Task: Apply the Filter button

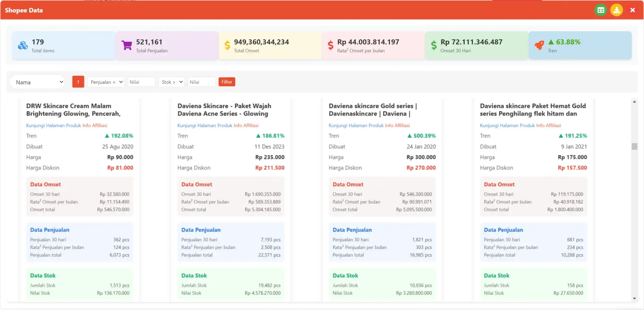Action: coord(227,82)
